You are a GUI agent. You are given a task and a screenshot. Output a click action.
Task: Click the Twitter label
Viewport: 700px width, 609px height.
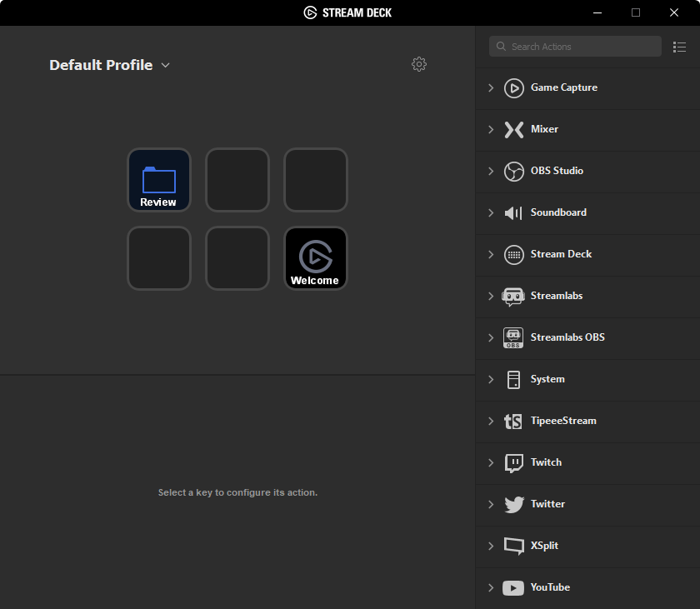point(547,504)
